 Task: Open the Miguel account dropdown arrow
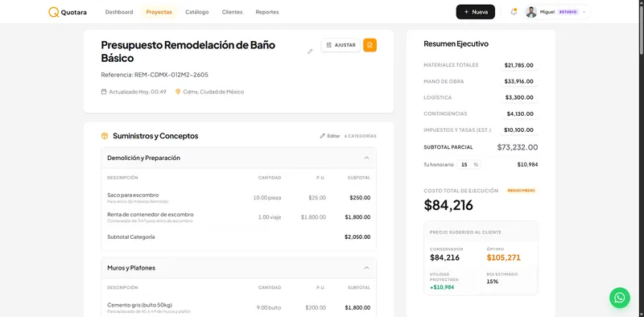(x=584, y=12)
